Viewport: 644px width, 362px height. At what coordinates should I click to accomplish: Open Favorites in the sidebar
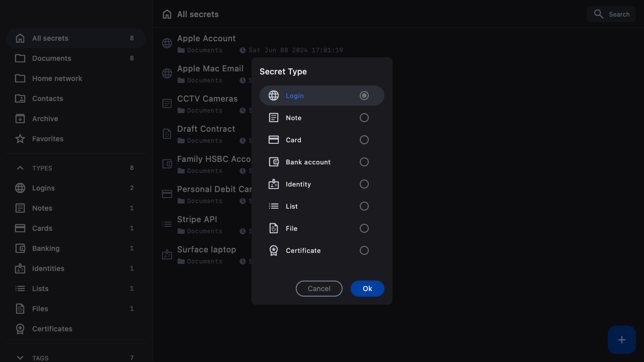tap(48, 139)
